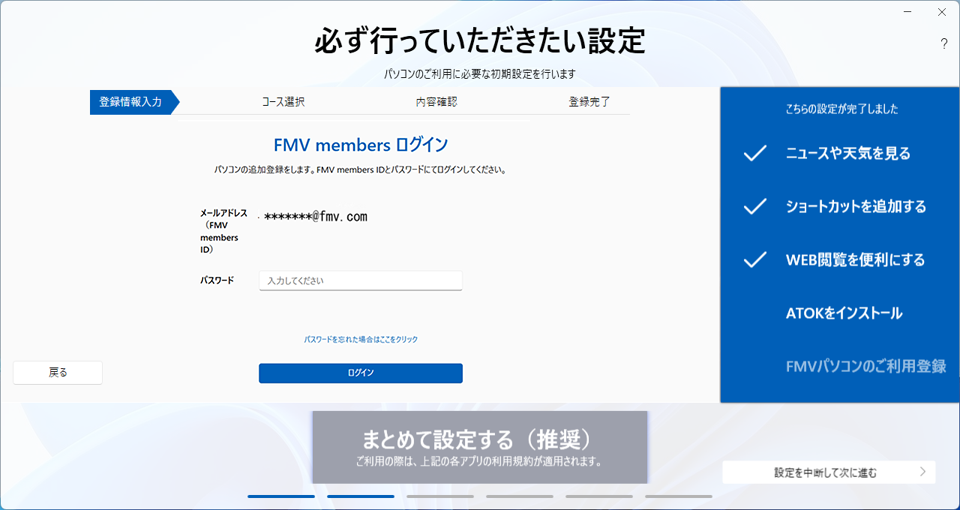Click the 必ず行っていただきたい設定 title
This screenshot has width=960, height=510.
tap(479, 42)
